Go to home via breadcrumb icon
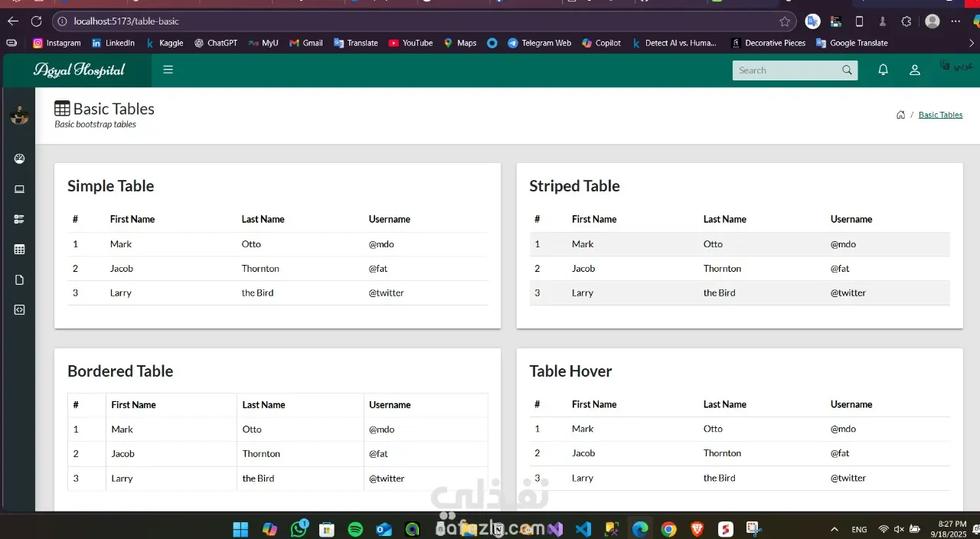 [900, 115]
